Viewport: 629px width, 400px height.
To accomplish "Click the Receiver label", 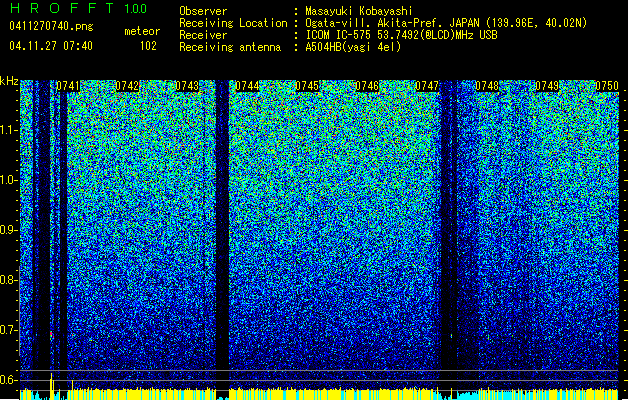I will click(x=203, y=35).
